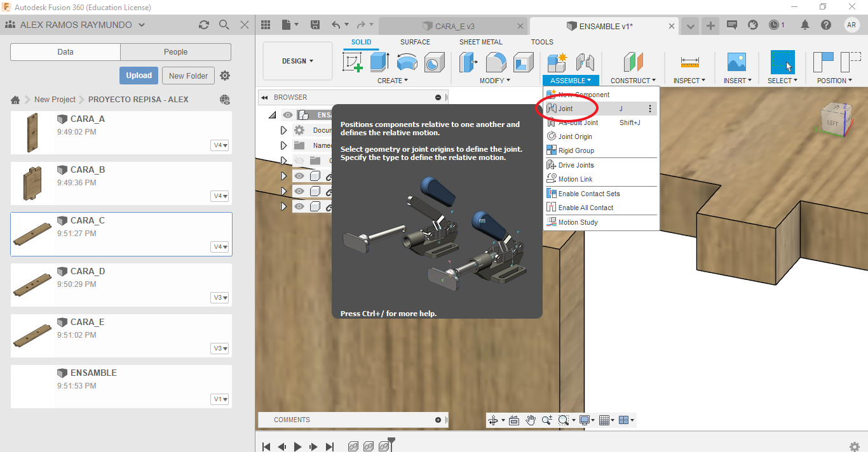This screenshot has height=452, width=868.
Task: Choose Joint from the Assemble menu
Action: tap(600, 109)
